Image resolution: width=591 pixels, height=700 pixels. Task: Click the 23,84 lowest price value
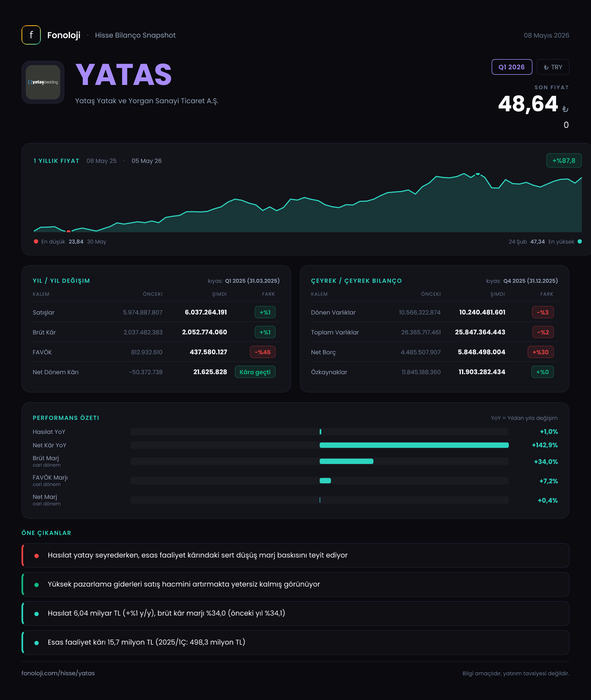[x=76, y=242]
